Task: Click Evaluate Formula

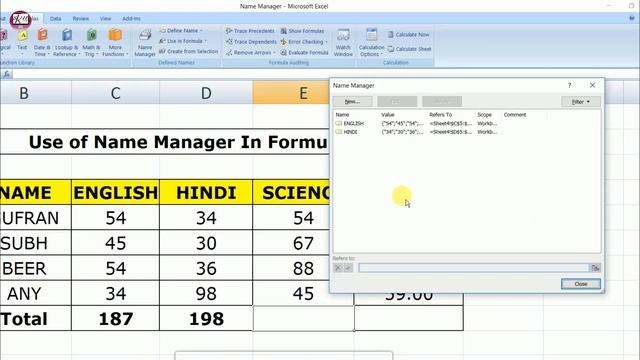Action: [304, 52]
